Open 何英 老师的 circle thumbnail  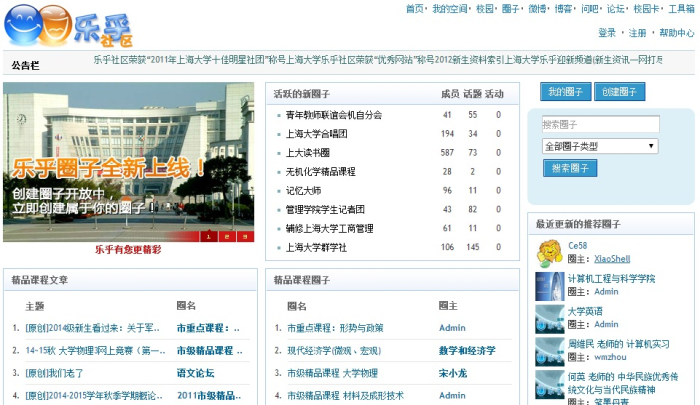pyautogui.click(x=550, y=384)
